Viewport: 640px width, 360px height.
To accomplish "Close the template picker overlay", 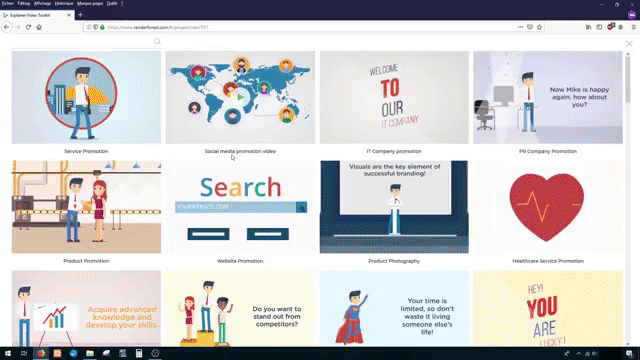I will (629, 43).
